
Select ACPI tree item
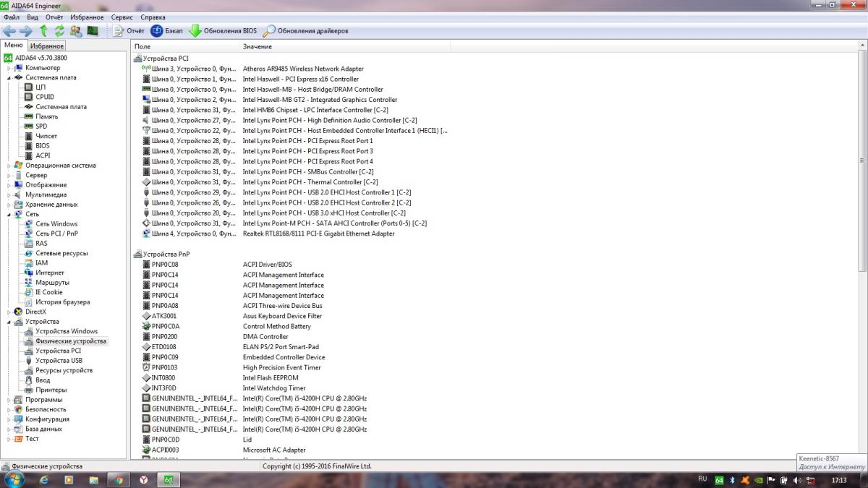[x=43, y=155]
